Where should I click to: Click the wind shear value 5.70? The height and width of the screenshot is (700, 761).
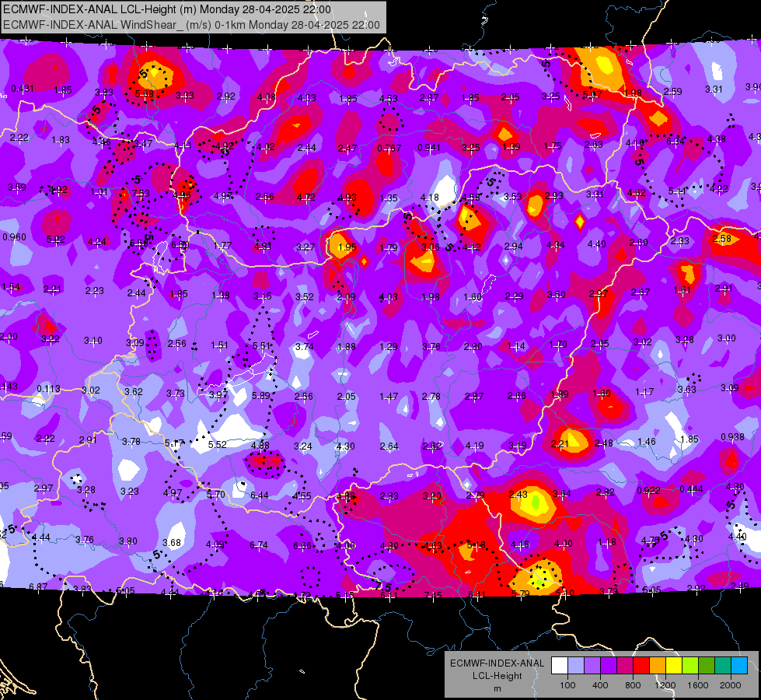coord(216,495)
